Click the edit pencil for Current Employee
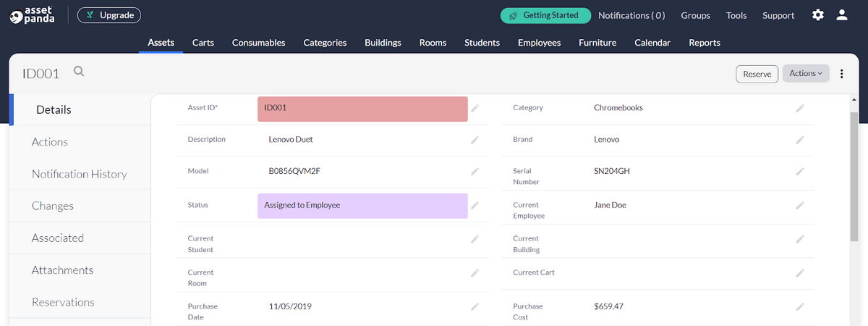Viewport: 868px width, 326px height. (x=800, y=206)
